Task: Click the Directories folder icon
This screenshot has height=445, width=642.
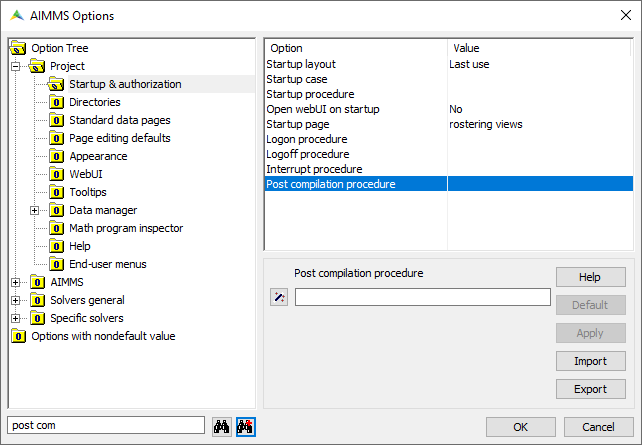Action: [x=57, y=102]
